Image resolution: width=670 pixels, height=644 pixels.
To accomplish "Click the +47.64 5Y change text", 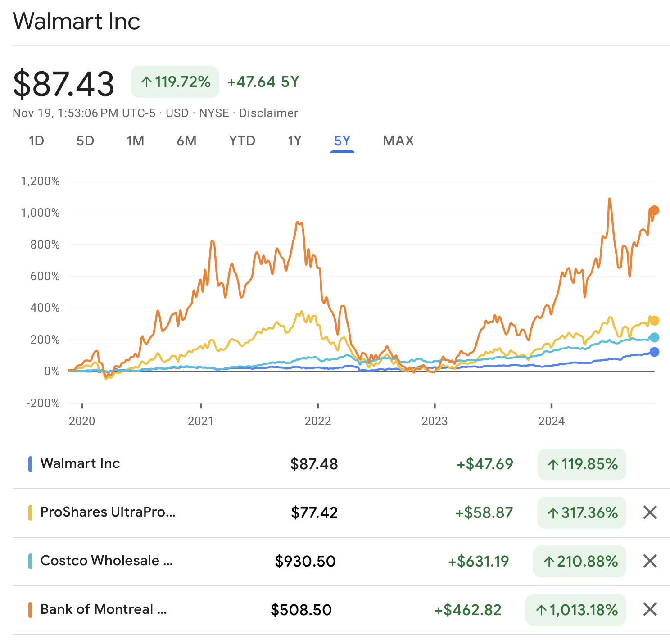I will pos(263,82).
